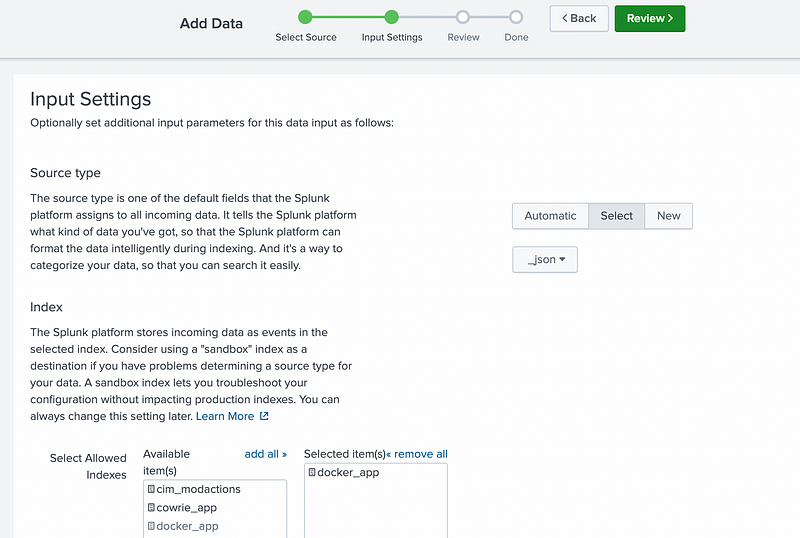The image size is (800, 538).
Task: Jump to Review step in progress bar
Action: coord(463,17)
